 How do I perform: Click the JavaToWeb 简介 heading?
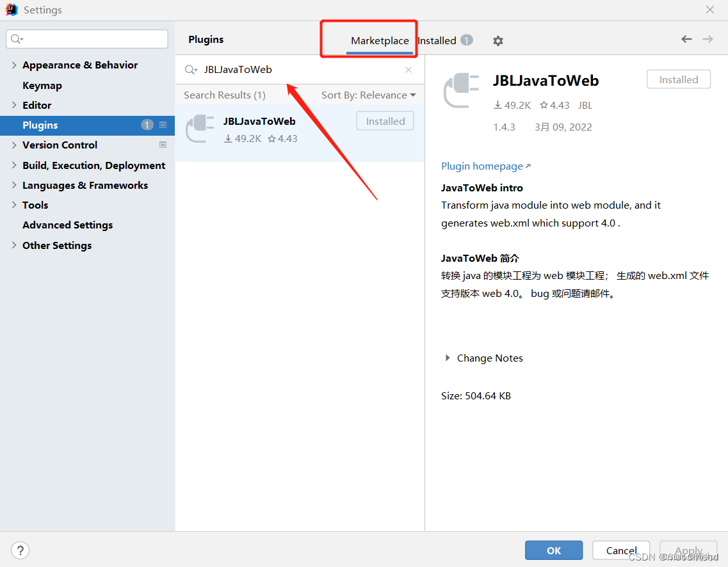[x=480, y=259]
